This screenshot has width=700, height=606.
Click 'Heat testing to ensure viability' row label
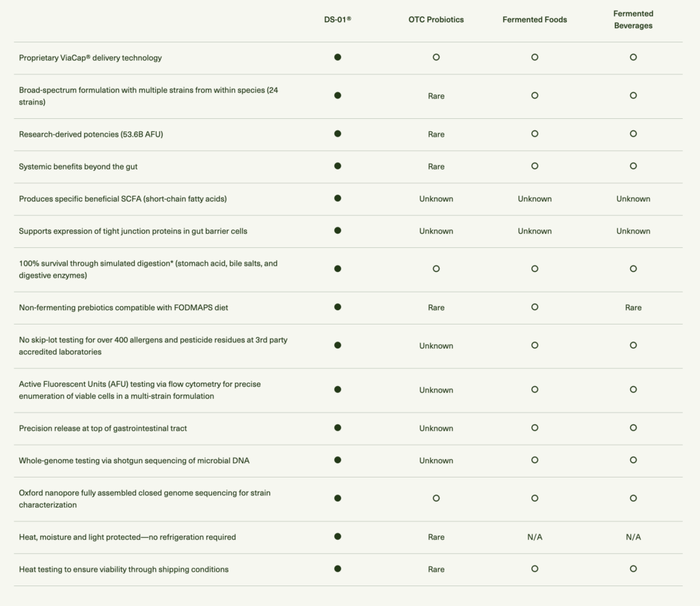pyautogui.click(x=124, y=569)
